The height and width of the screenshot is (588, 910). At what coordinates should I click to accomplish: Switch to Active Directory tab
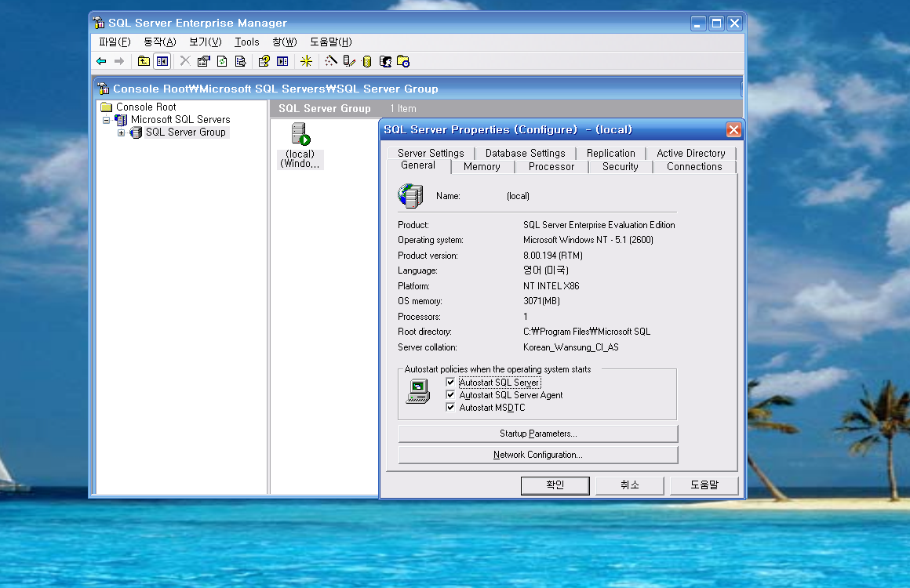(x=690, y=153)
